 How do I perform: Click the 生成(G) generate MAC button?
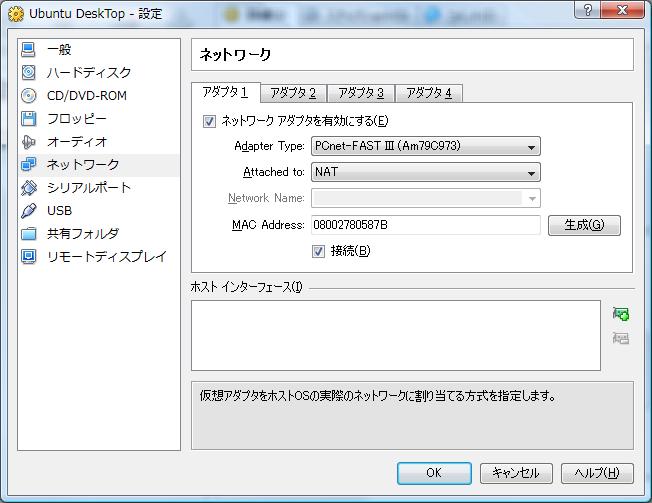[584, 225]
